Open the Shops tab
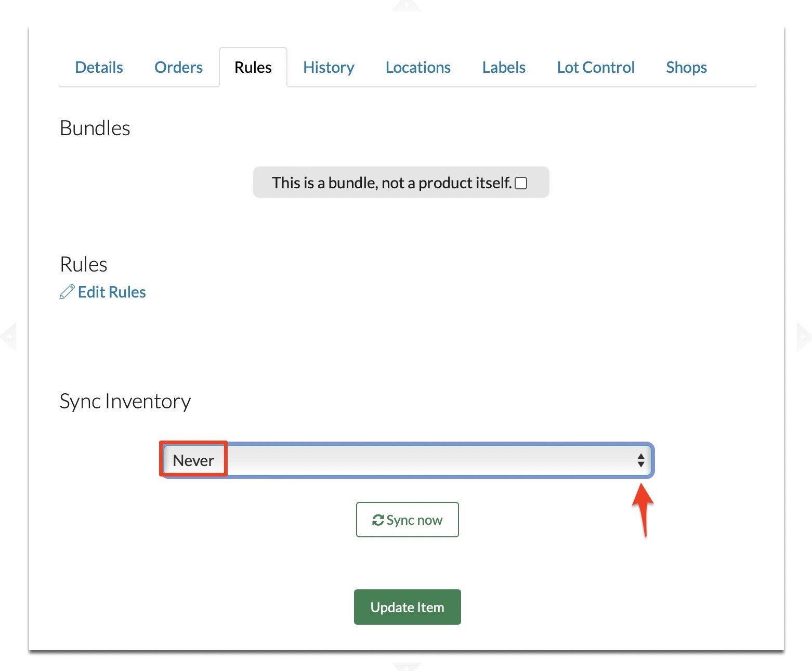This screenshot has height=671, width=812. pos(686,67)
